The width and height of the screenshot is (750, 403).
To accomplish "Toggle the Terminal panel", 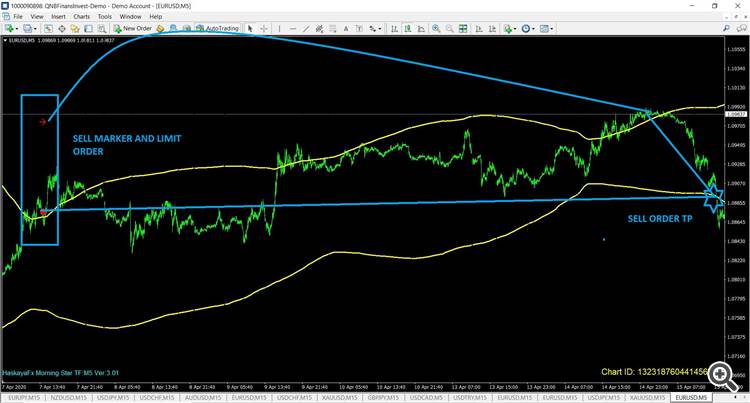I will point(88,29).
